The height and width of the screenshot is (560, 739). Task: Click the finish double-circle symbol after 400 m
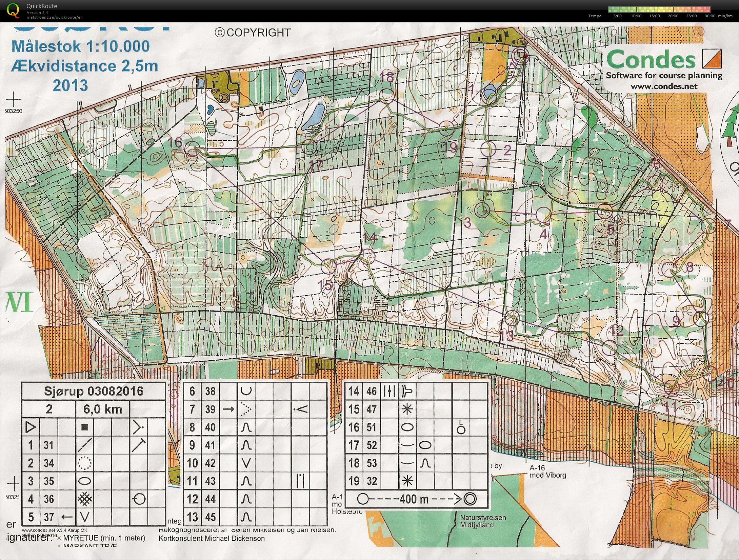coord(470,499)
